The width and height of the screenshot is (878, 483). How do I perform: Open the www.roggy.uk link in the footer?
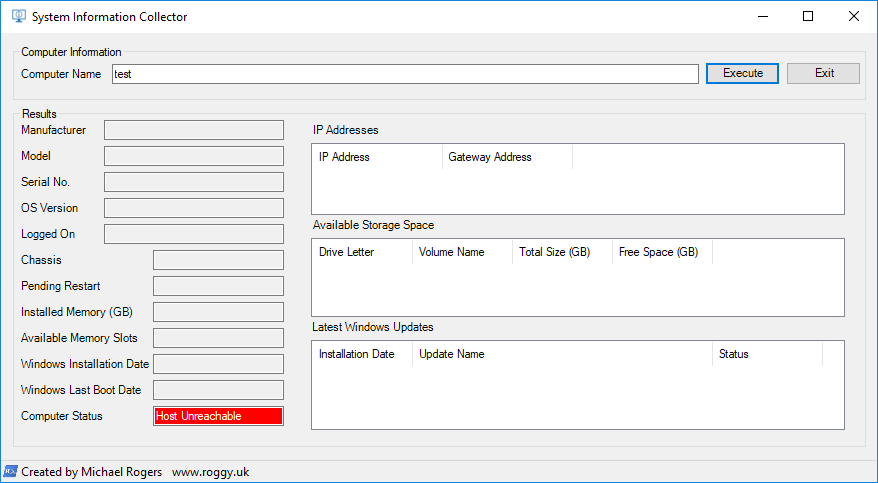pos(208,472)
